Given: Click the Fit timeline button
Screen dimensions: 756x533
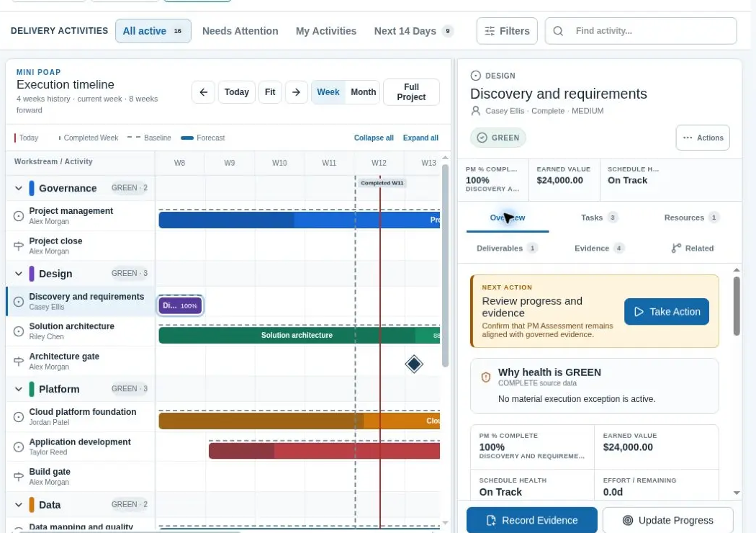Looking at the screenshot, I should (x=270, y=92).
